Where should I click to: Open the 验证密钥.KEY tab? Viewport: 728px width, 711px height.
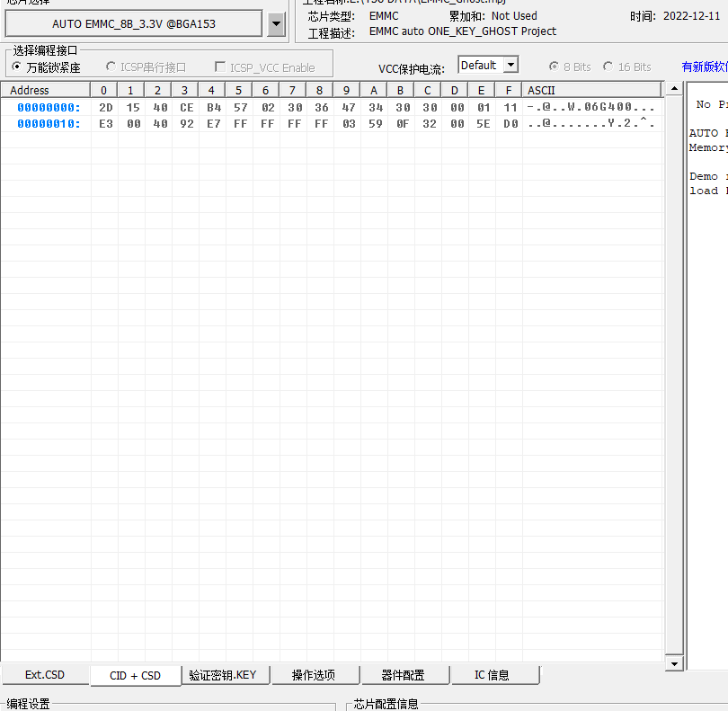223,675
